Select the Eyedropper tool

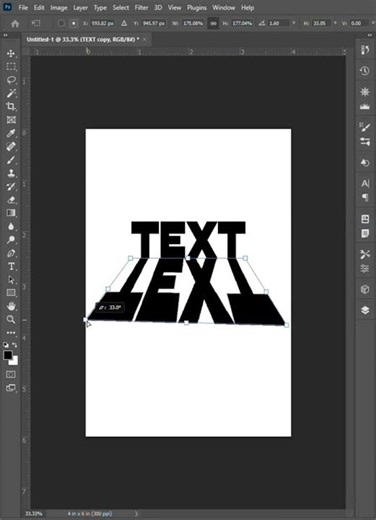(11, 133)
